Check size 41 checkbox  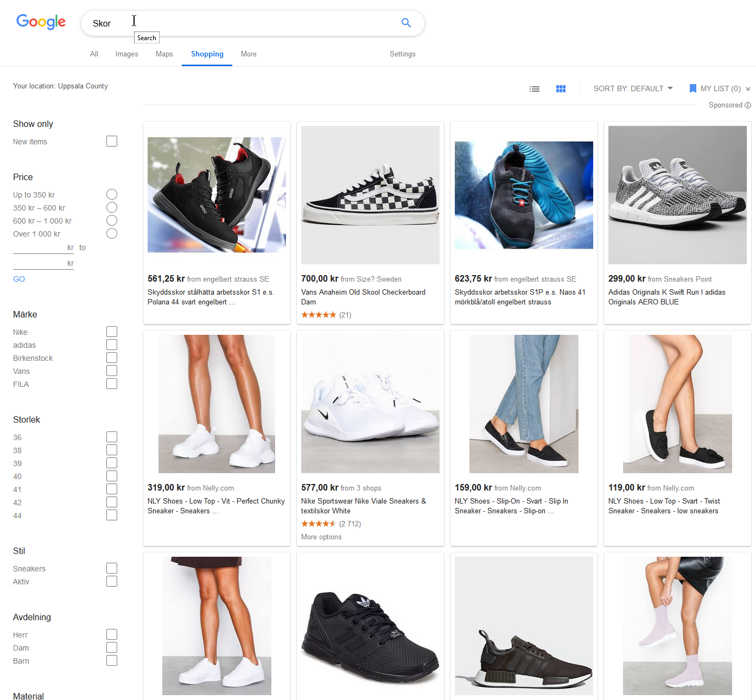[112, 489]
